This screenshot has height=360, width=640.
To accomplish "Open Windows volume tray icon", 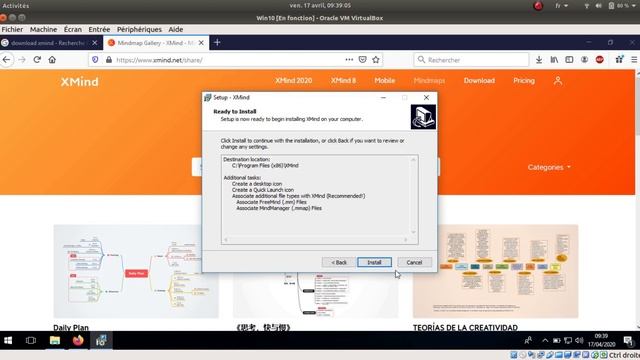I will (x=579, y=340).
